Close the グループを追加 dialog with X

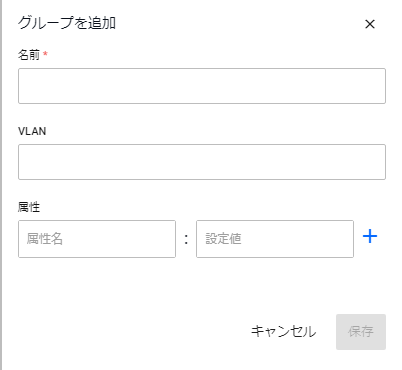(370, 24)
